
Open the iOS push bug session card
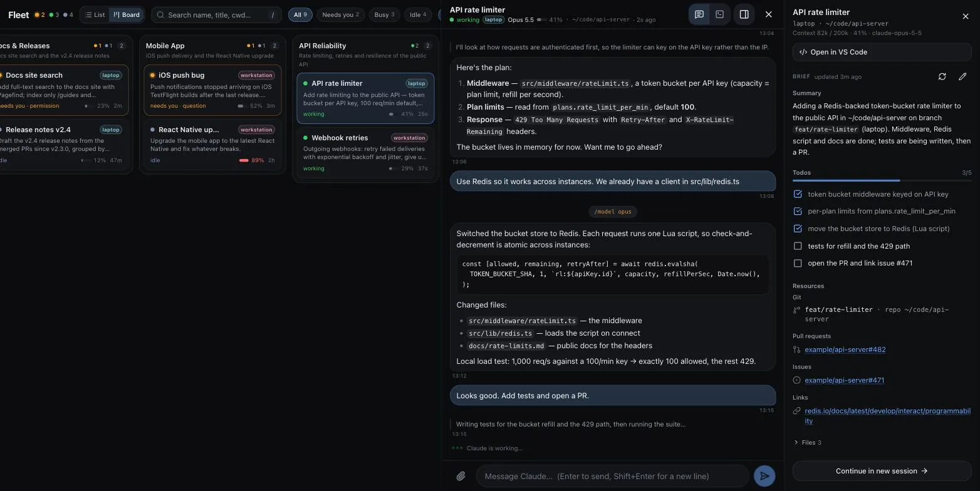tap(212, 90)
